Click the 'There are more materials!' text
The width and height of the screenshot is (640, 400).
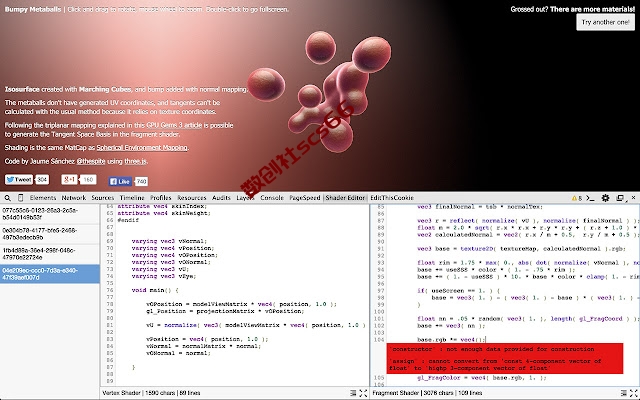[x=592, y=9]
